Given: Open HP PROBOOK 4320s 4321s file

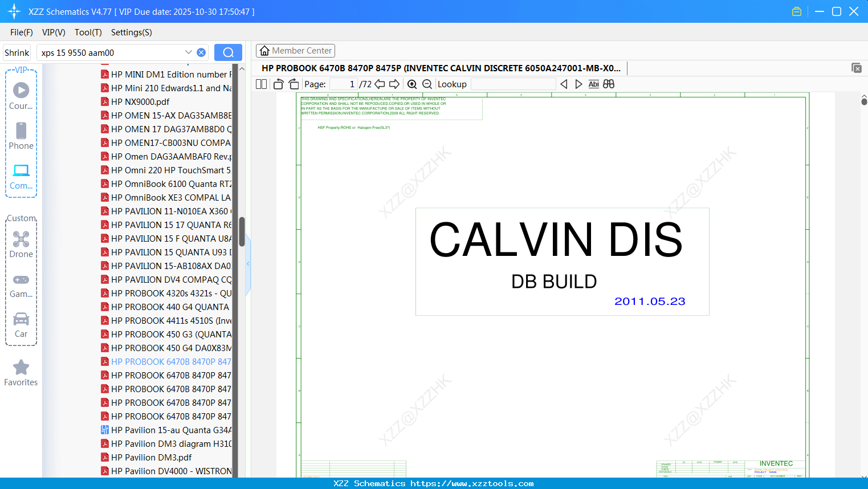Looking at the screenshot, I should [x=166, y=294].
